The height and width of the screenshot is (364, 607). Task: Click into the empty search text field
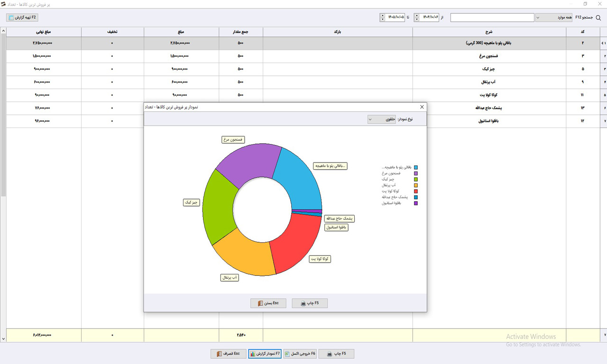tap(492, 18)
